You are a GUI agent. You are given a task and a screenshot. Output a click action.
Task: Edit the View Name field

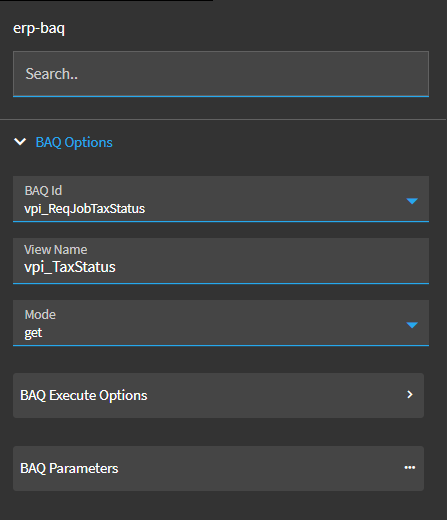[221, 261]
